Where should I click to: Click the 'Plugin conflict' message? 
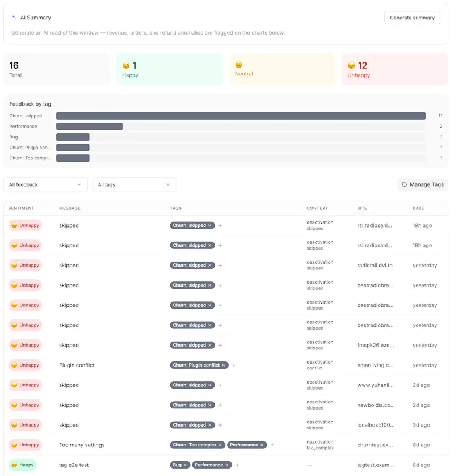click(x=77, y=365)
